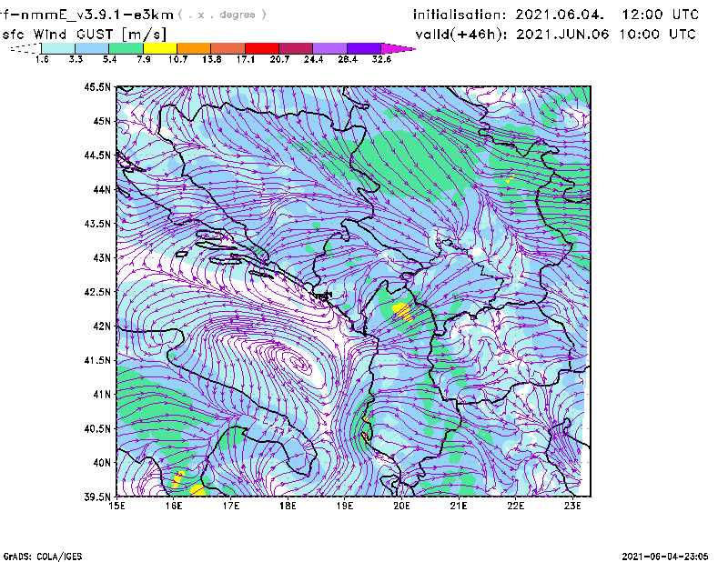Screen dimensions: 728x562
Task: Click the initialisation date '2021.06.04.'
Action: (560, 15)
